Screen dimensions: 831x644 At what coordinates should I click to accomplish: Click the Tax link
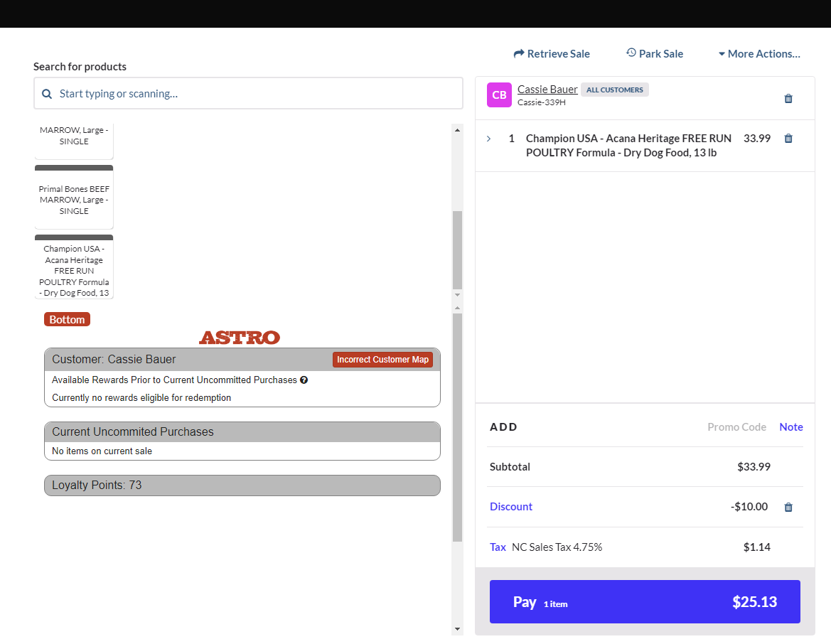point(498,547)
